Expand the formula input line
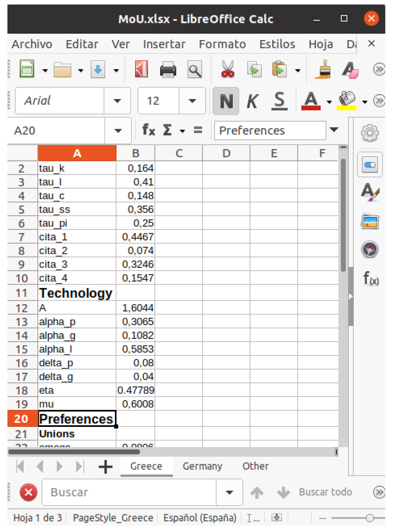 pos(334,130)
